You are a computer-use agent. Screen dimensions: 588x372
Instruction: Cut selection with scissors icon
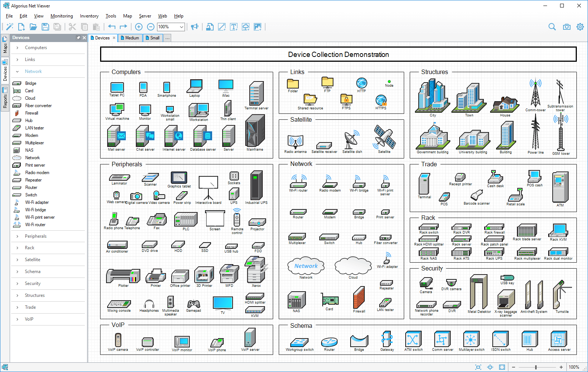(x=72, y=27)
